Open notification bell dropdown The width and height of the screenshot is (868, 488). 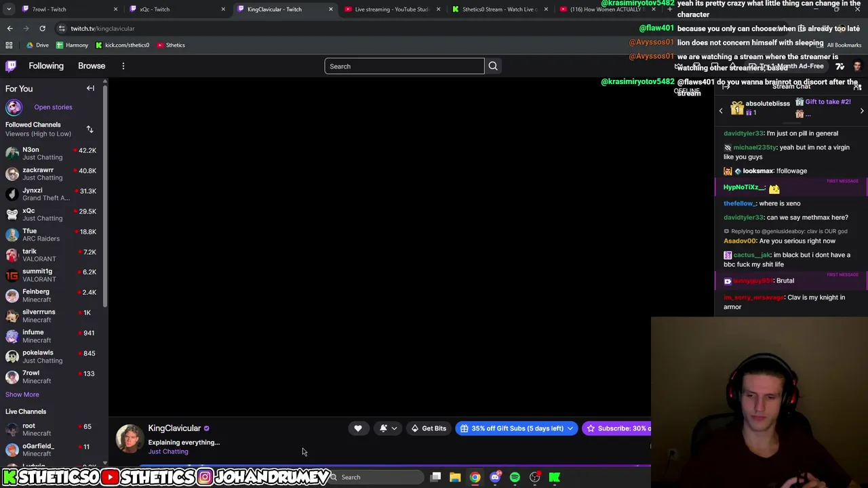pos(389,428)
